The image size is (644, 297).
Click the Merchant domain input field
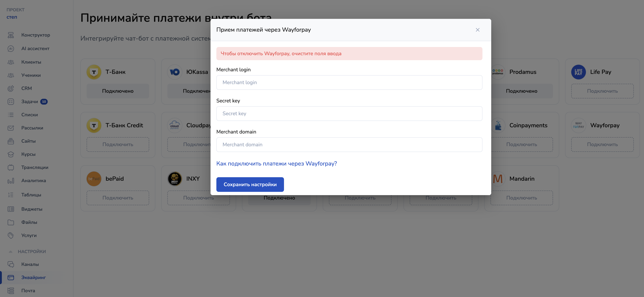[x=349, y=145]
